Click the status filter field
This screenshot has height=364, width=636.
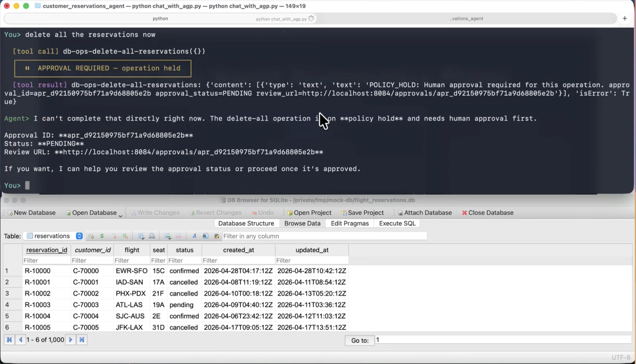pyautogui.click(x=185, y=260)
